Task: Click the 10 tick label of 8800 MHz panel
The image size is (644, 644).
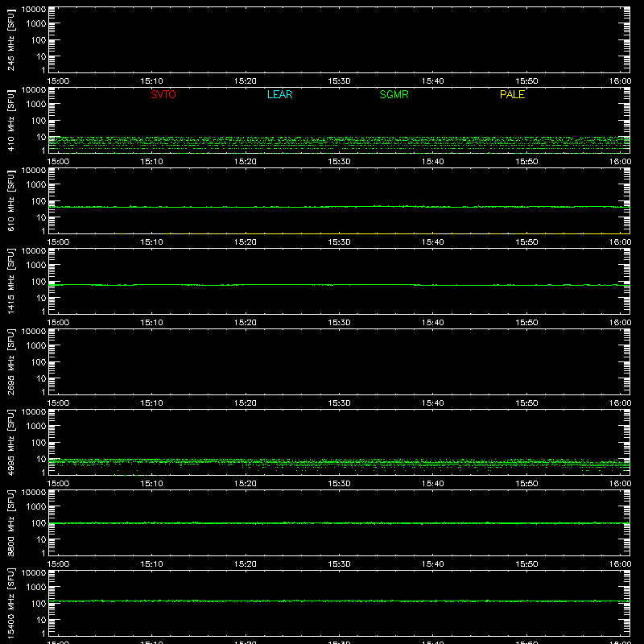Action: point(41,539)
